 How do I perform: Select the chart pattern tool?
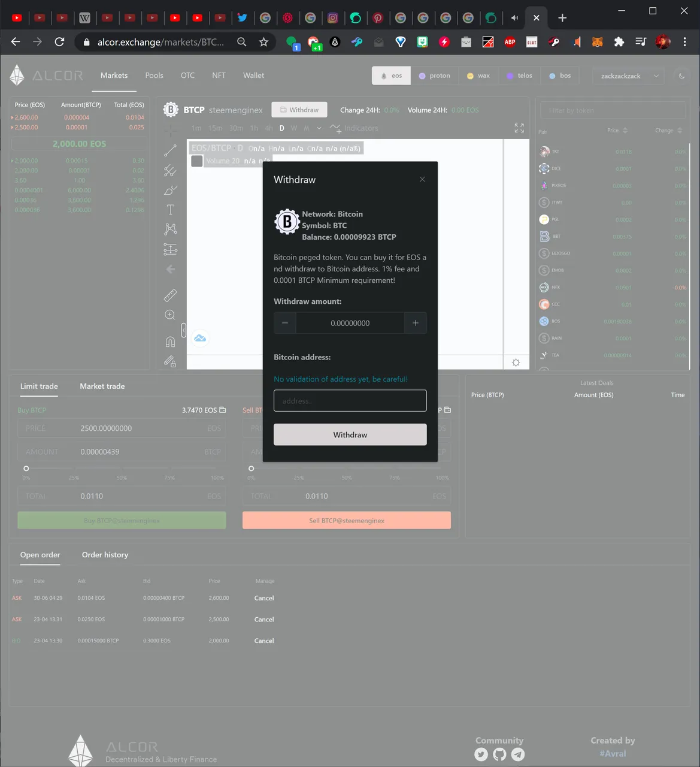point(170,229)
